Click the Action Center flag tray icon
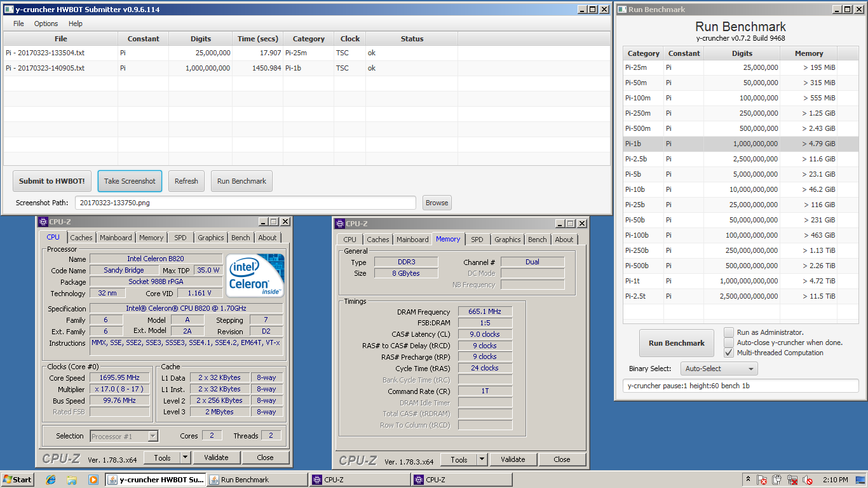 763,480
